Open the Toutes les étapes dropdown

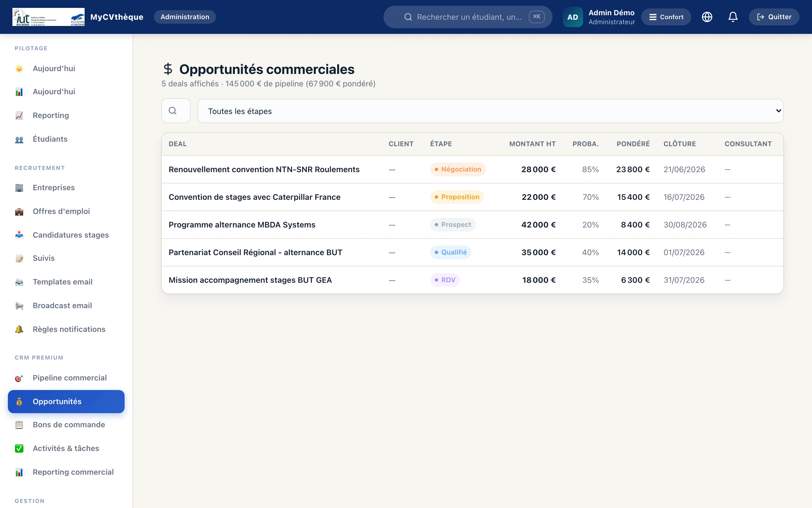pyautogui.click(x=490, y=111)
